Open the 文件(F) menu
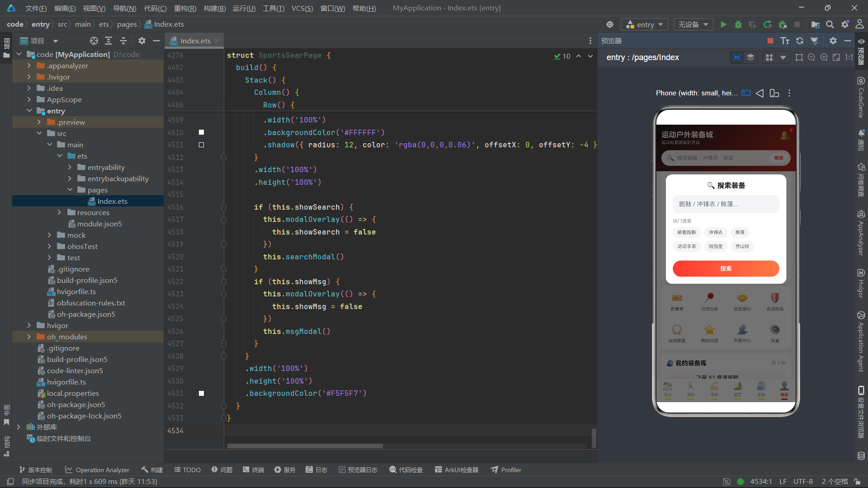 pyautogui.click(x=36, y=8)
